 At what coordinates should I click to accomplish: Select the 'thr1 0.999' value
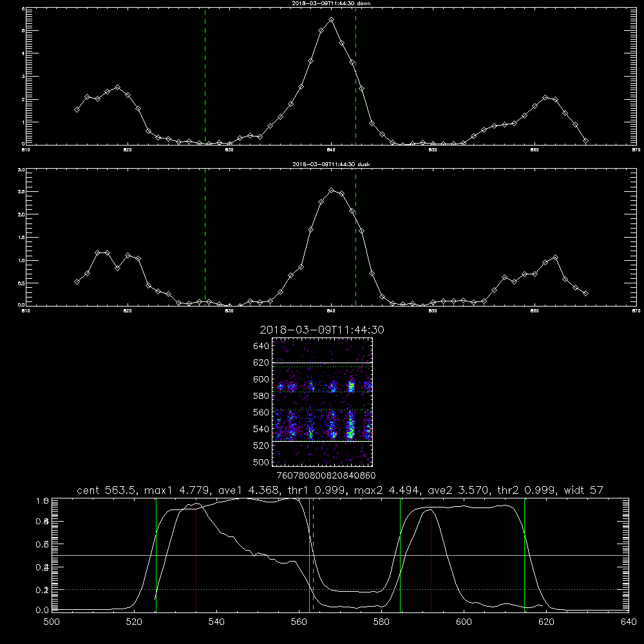[318, 490]
